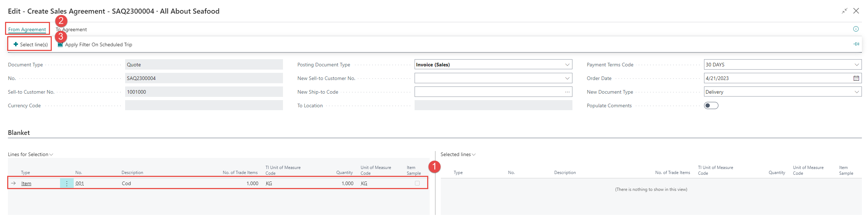Switch to the From Agreement tab
Image resolution: width=868 pixels, height=216 pixels.
(x=27, y=29)
